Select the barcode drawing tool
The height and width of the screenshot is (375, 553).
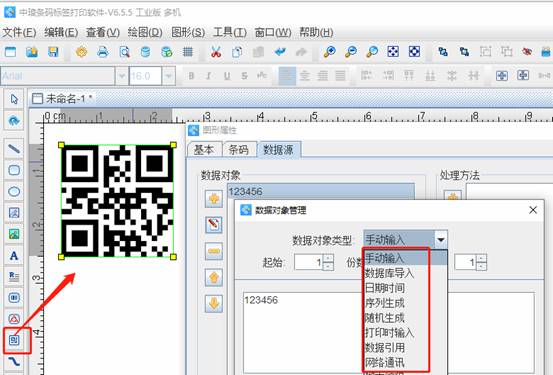pyautogui.click(x=14, y=298)
